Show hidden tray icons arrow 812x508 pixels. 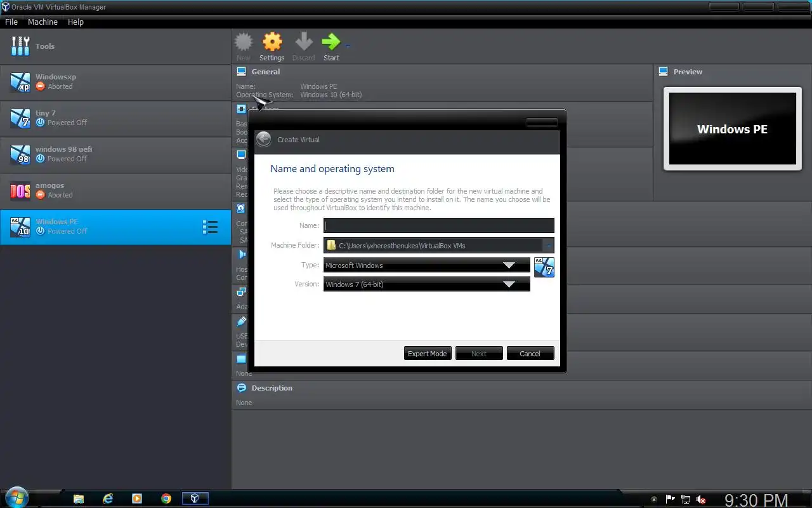654,499
